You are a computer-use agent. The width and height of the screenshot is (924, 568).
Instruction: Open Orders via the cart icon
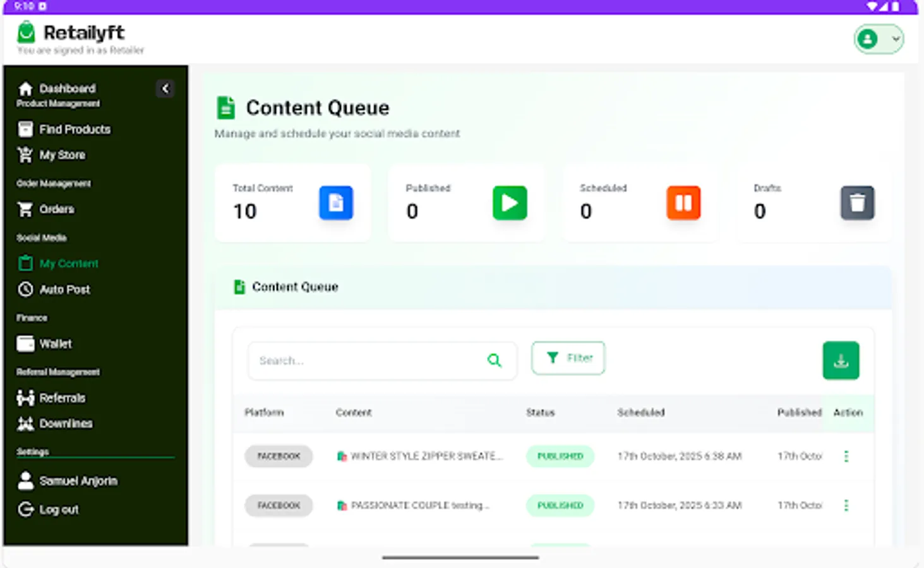click(x=25, y=209)
